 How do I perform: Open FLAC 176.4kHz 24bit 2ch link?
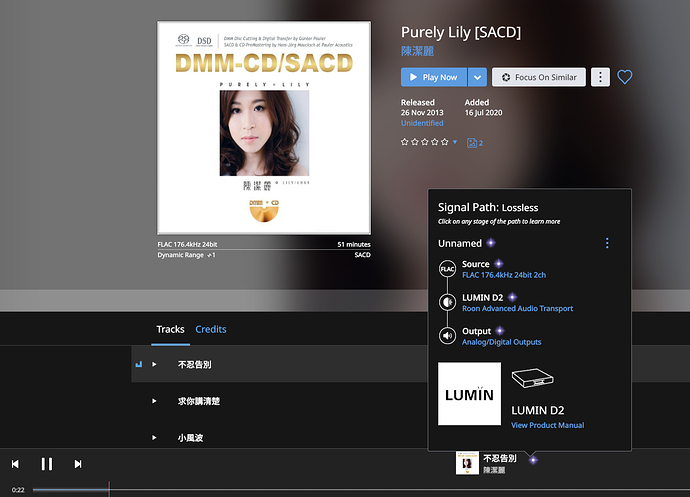(504, 275)
